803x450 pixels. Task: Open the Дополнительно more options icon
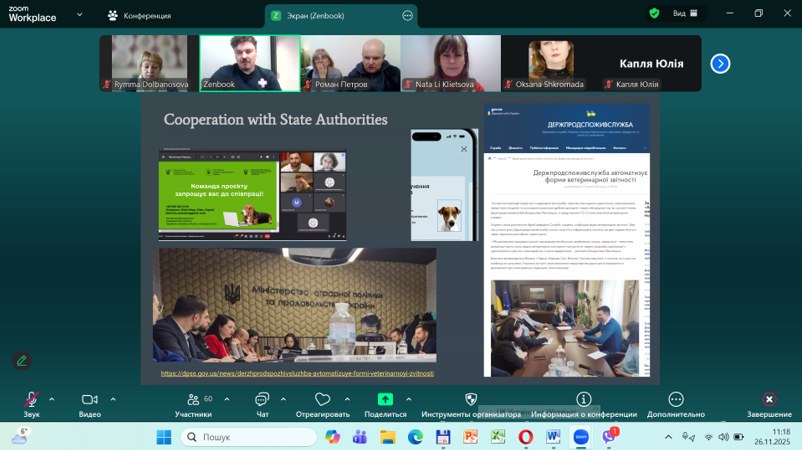tap(676, 400)
